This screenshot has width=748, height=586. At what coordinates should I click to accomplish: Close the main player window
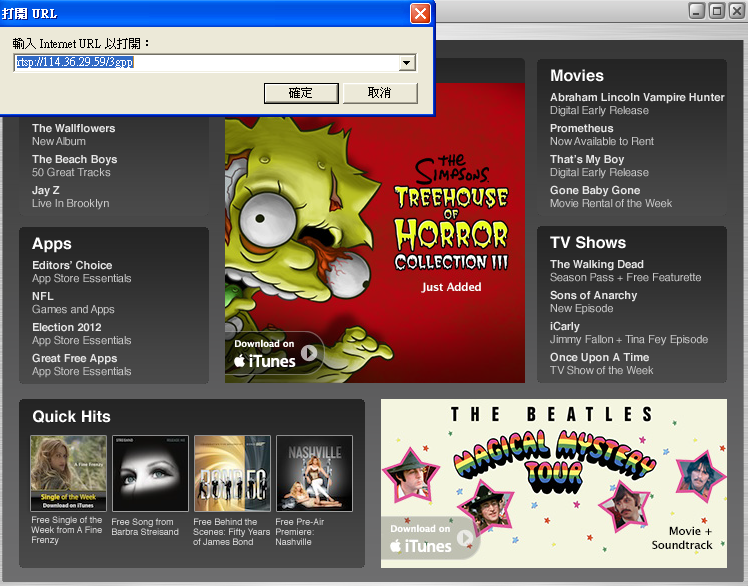[737, 11]
